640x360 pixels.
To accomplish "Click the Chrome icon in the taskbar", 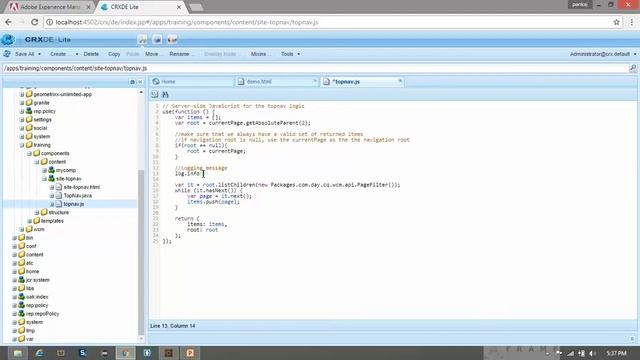I will click(125, 353).
